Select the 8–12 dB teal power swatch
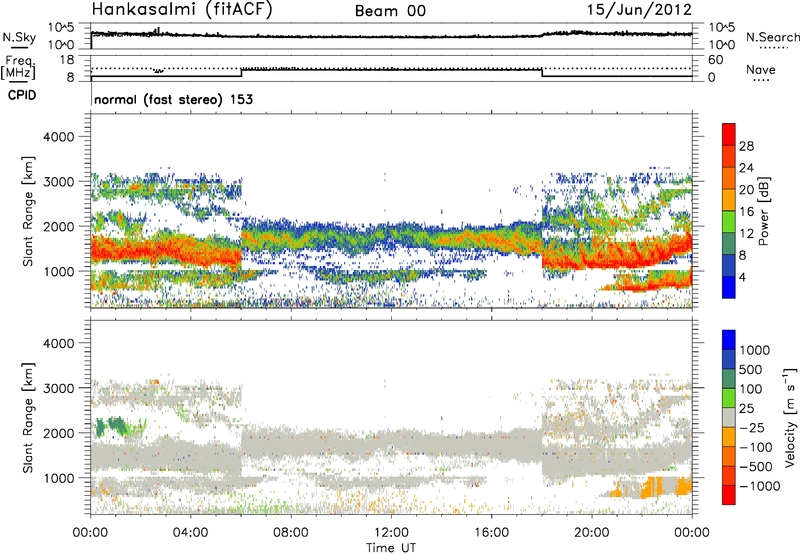800x554 pixels. (x=729, y=244)
